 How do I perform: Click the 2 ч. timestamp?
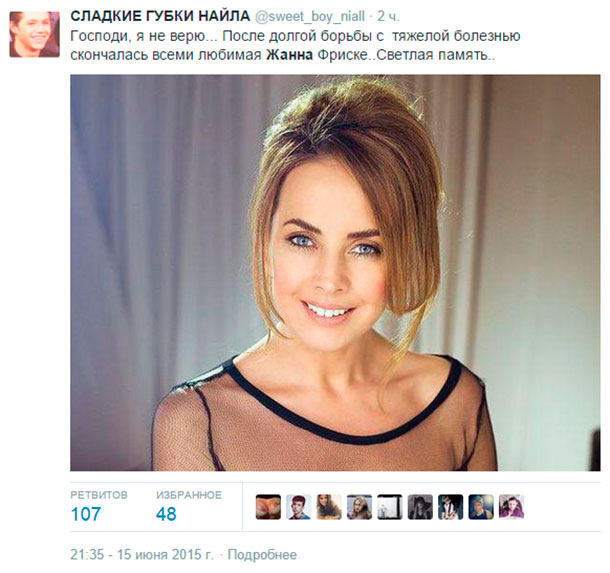[388, 16]
